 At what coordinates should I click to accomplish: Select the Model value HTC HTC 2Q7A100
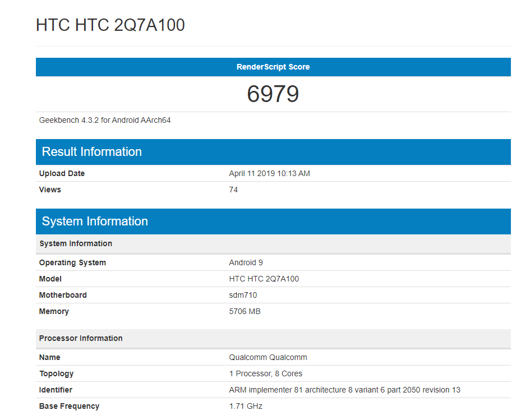[x=264, y=279]
